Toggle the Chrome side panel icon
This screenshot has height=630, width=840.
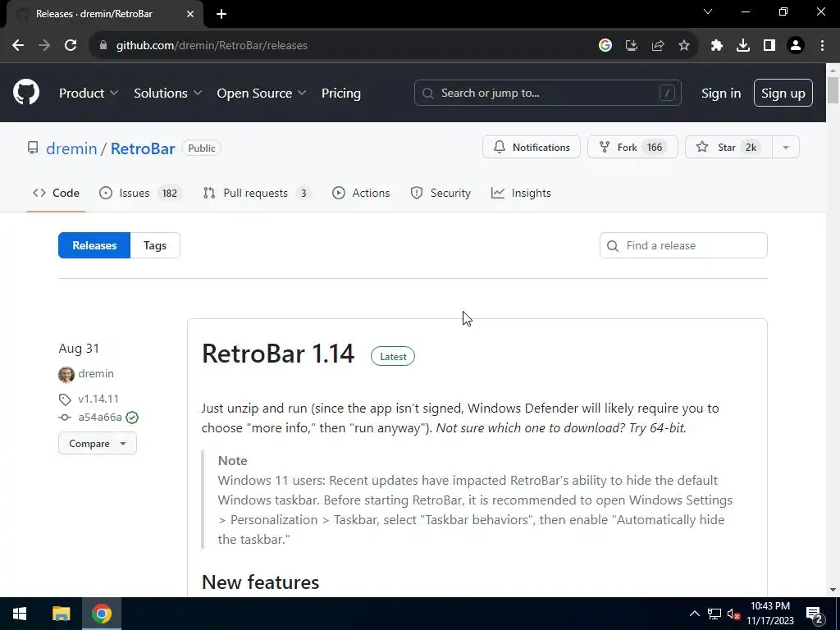tap(769, 46)
